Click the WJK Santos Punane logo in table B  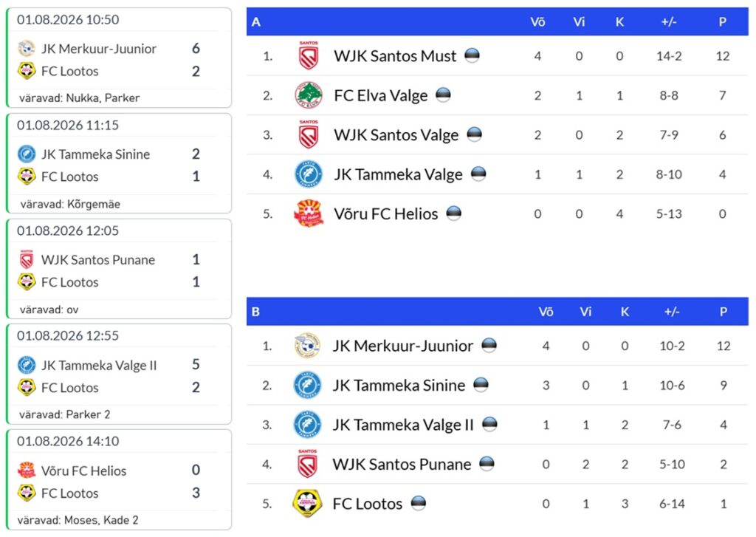coord(308,464)
